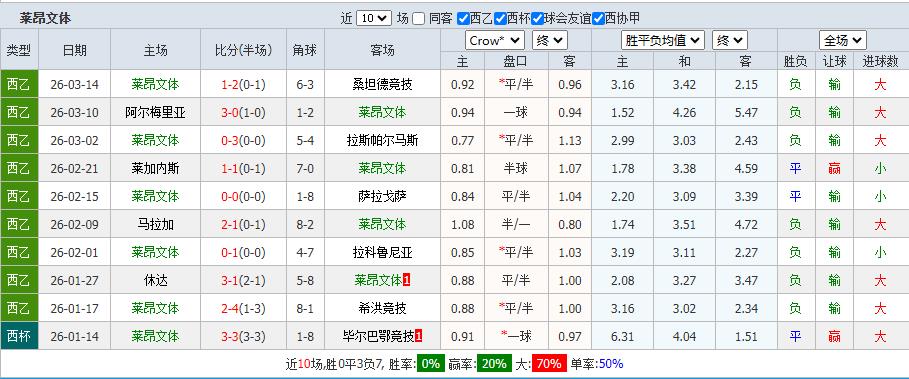This screenshot has width=909, height=379.
Task: Click corner count 6-3 in 桑坦德竞技 row
Action: (305, 85)
